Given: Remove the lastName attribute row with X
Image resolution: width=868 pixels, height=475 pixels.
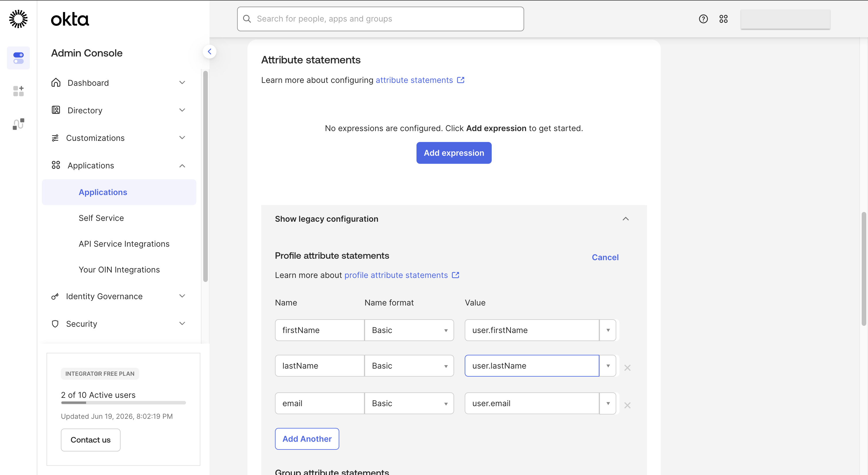Looking at the screenshot, I should coord(627,368).
